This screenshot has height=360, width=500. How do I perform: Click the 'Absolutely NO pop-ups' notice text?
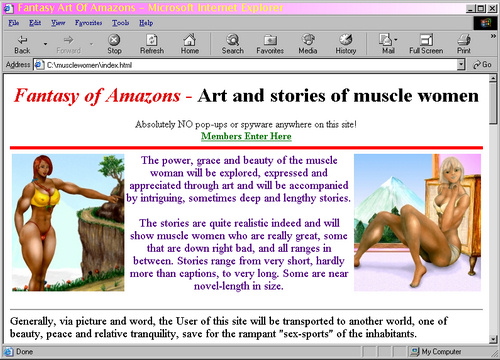(x=246, y=124)
